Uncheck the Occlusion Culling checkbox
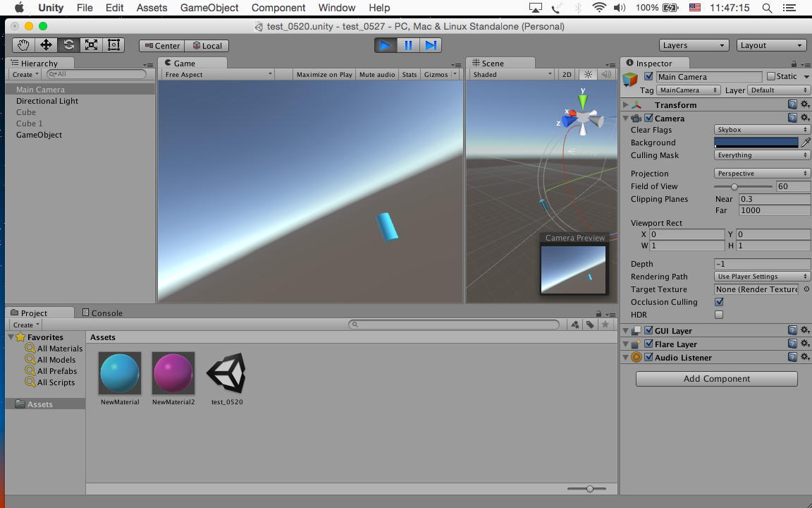This screenshot has width=812, height=508. tap(719, 302)
